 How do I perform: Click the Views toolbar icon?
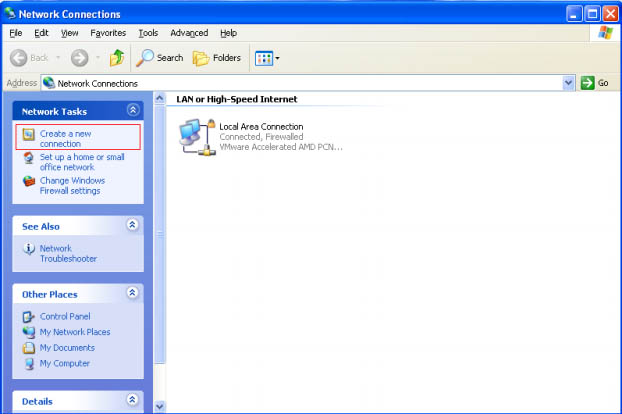(264, 58)
